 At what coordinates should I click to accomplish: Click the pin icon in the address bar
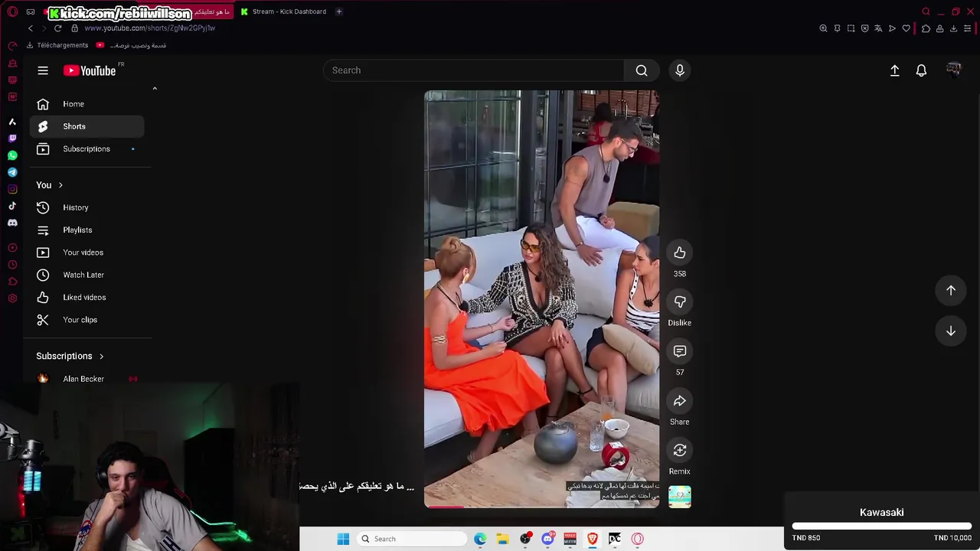tap(837, 28)
